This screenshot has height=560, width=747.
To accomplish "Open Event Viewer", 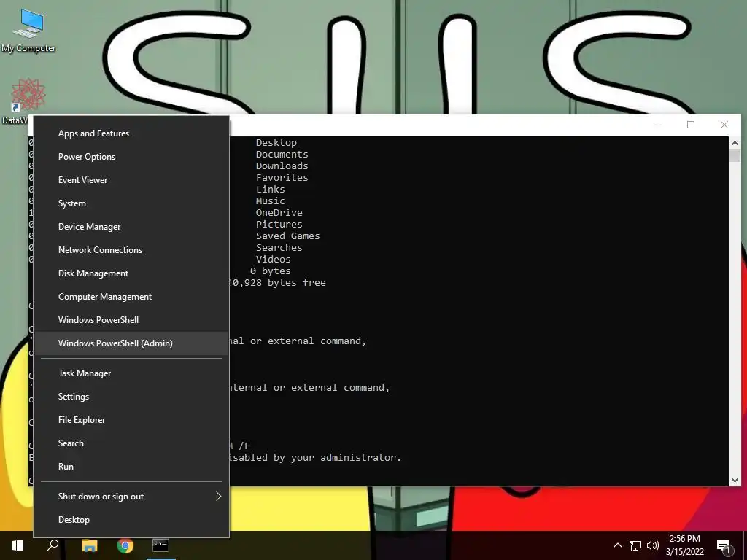I will pyautogui.click(x=131, y=180).
